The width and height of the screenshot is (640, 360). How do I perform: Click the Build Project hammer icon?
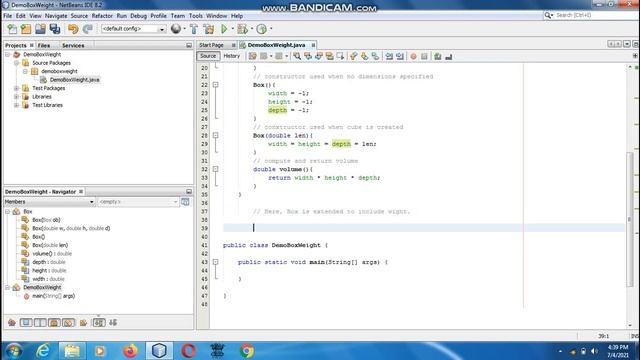(194, 29)
